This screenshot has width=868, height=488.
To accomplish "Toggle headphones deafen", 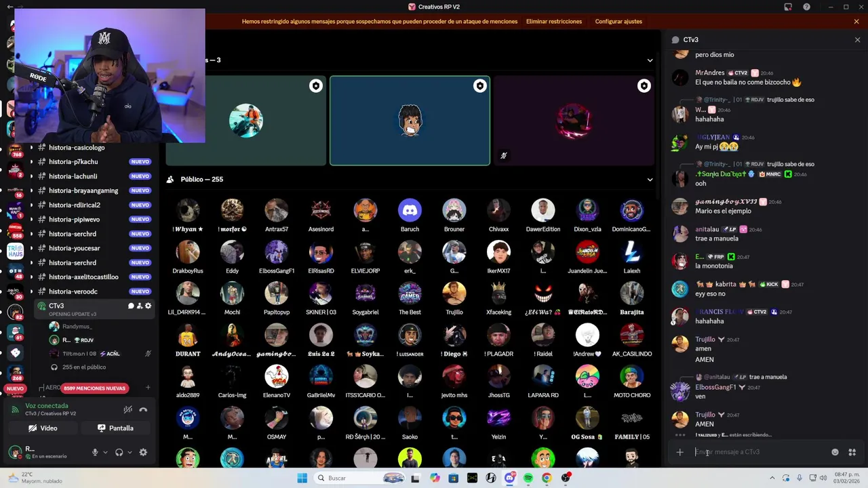I will coord(119,452).
